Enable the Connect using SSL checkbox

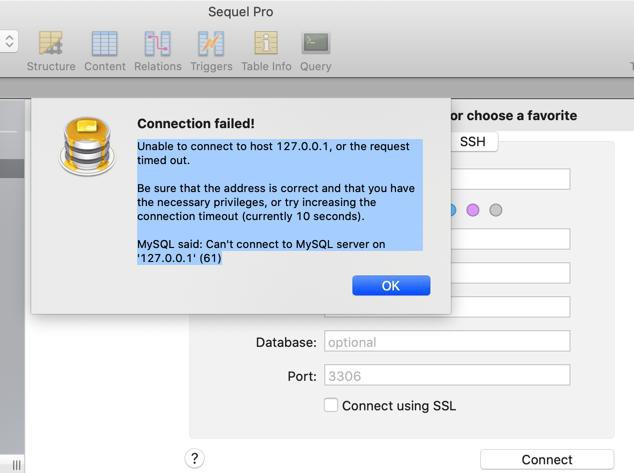coord(331,405)
